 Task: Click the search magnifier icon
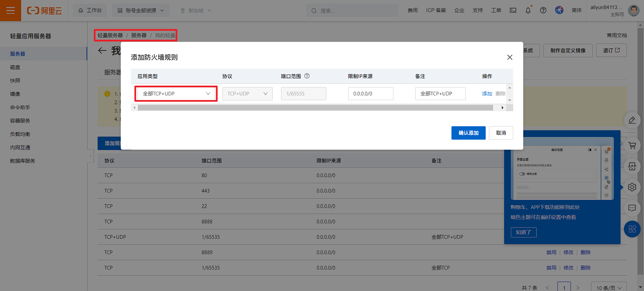tap(314, 11)
